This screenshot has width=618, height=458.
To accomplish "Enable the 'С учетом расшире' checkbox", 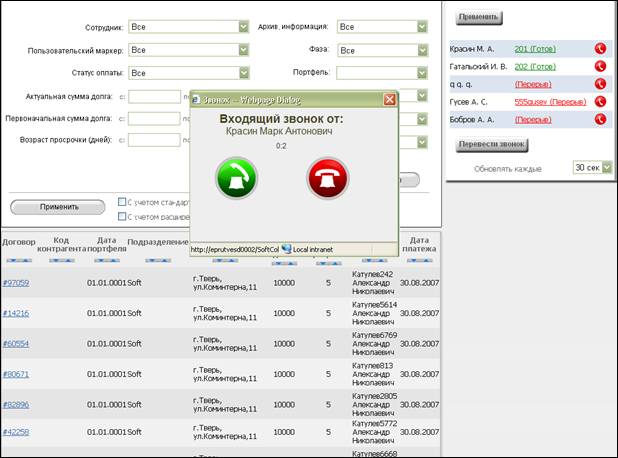I will [122, 216].
